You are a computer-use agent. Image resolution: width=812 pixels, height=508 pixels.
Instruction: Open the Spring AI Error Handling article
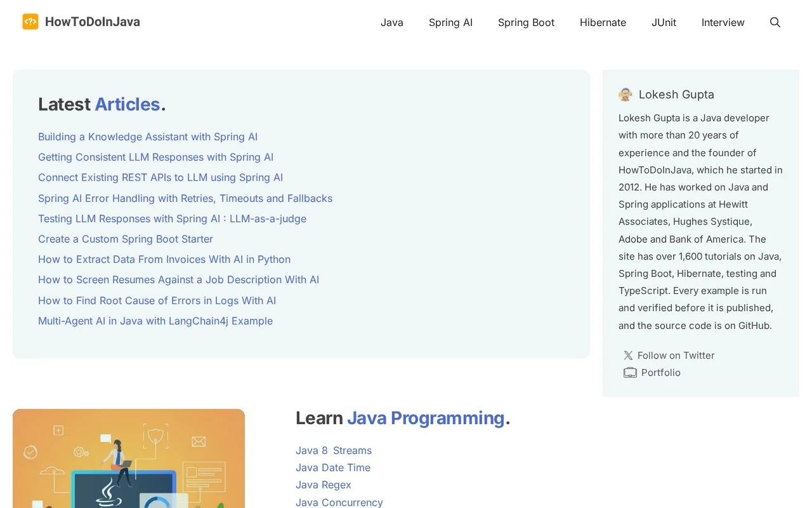(x=185, y=198)
